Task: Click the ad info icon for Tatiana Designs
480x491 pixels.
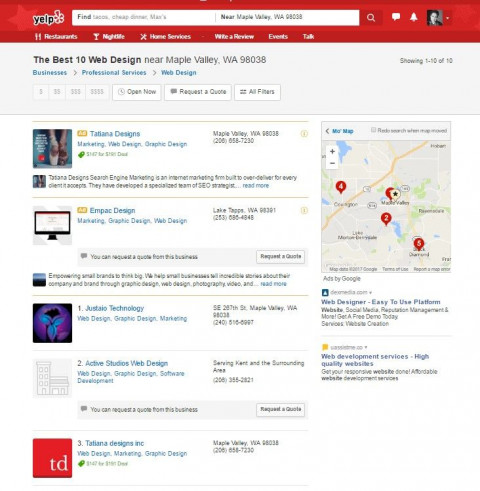Action: pyautogui.click(x=304, y=134)
